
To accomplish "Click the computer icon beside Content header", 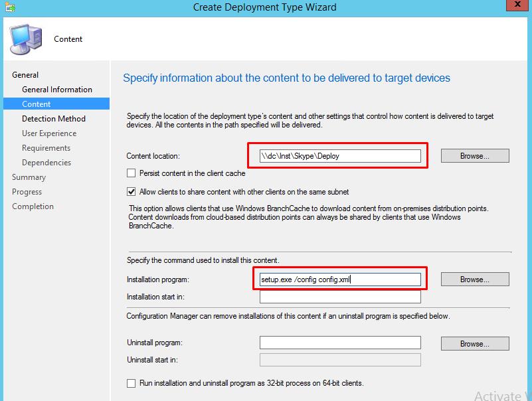I will [x=27, y=39].
